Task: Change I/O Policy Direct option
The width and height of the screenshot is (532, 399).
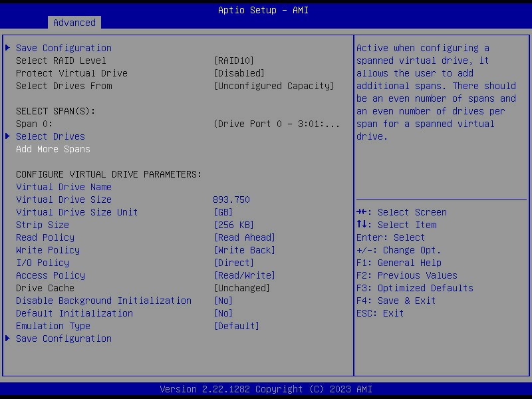Action: [x=234, y=263]
